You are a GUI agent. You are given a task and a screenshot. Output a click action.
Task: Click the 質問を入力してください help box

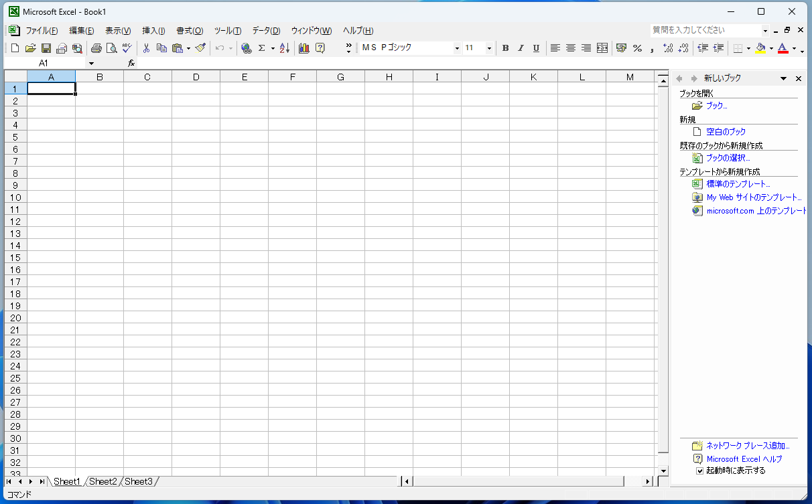(705, 30)
